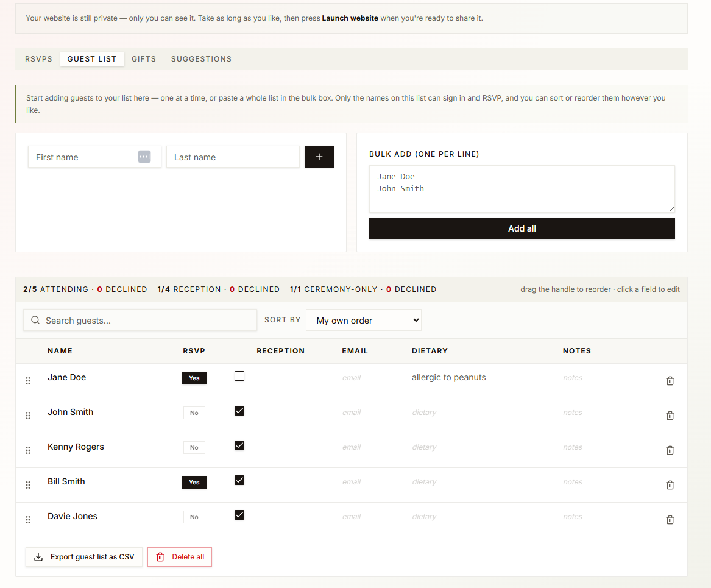Toggle Bill Smith RSVP Yes badge
Screen dimensions: 711x588
click(194, 483)
